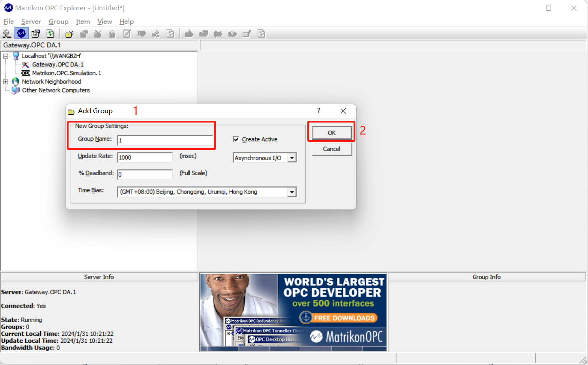Click the 'State: Running' text
This screenshot has width=588, height=365.
click(21, 320)
